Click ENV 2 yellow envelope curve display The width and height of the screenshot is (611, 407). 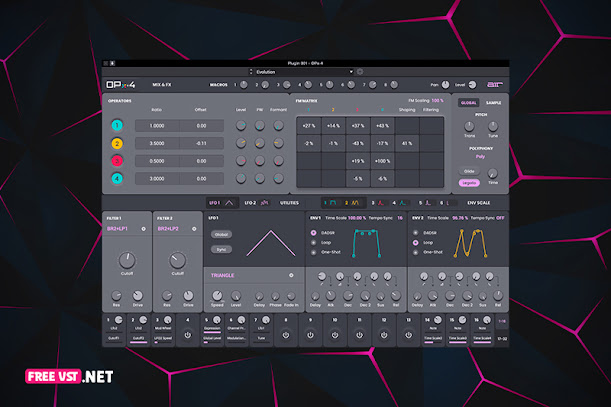(x=470, y=243)
